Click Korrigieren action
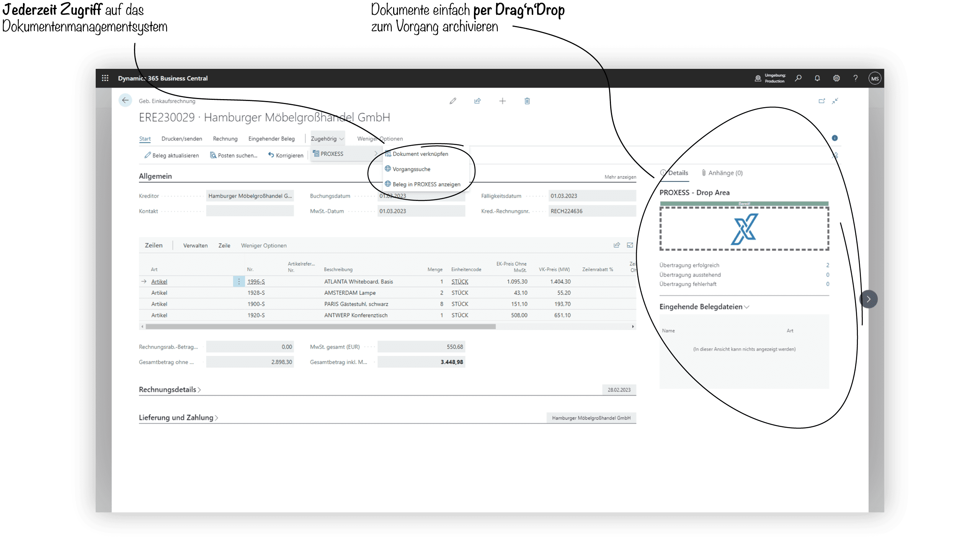The width and height of the screenshot is (980, 551). coord(286,155)
